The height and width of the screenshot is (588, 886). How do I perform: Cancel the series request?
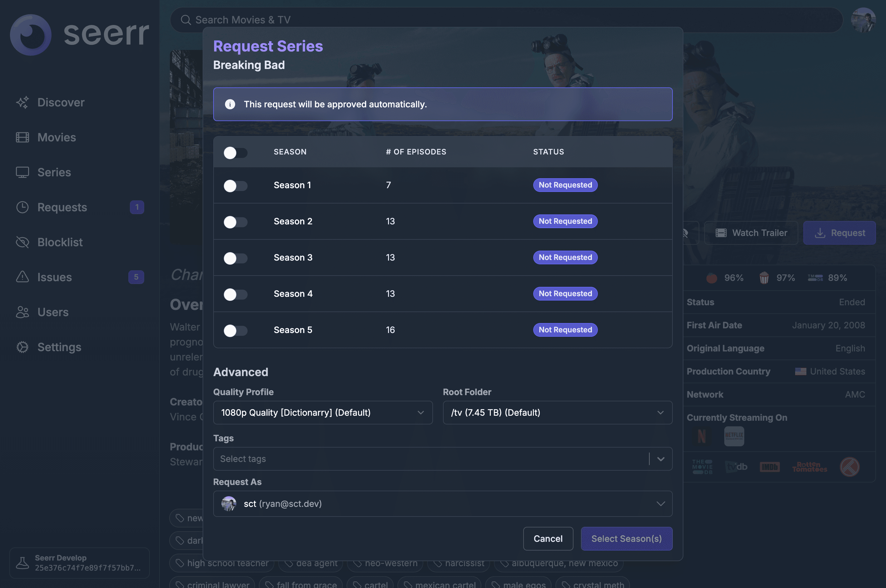[548, 538]
